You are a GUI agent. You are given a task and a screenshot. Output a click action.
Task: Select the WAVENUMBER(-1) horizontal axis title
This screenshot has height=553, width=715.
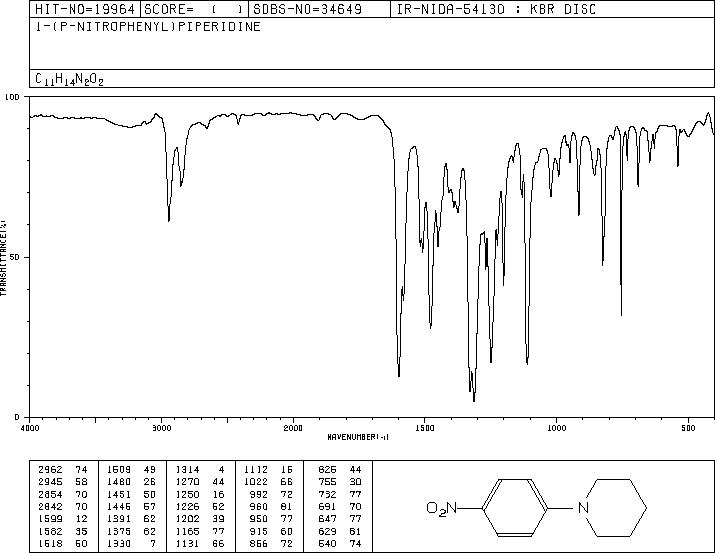click(358, 437)
